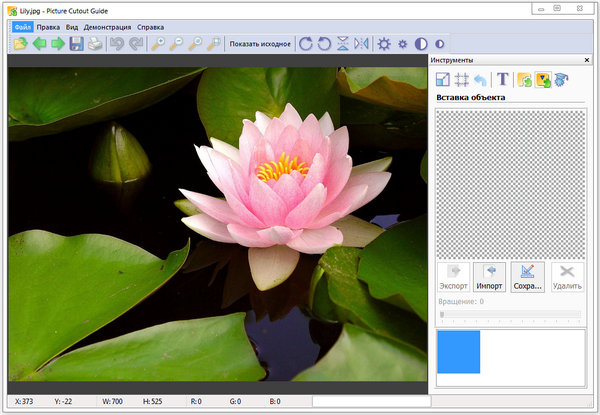Rotate image clockwise using toolbar icon
This screenshot has width=600, height=415.
(306, 44)
